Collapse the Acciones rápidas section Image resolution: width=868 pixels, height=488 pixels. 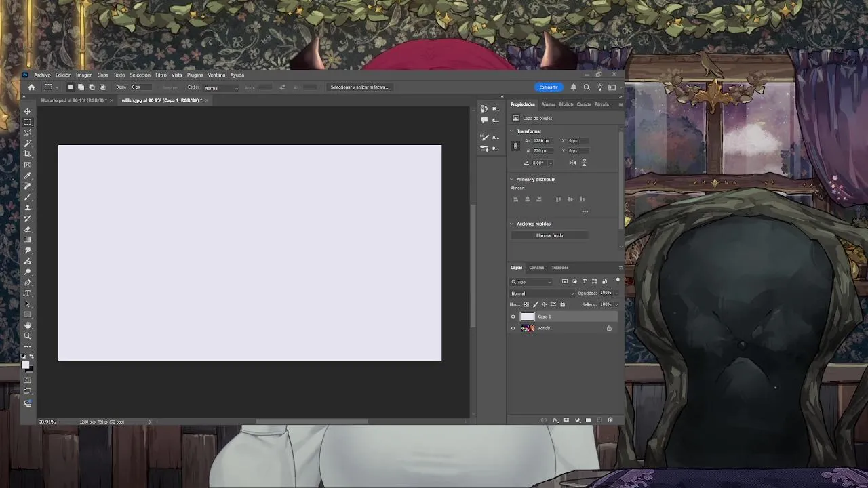[512, 224]
